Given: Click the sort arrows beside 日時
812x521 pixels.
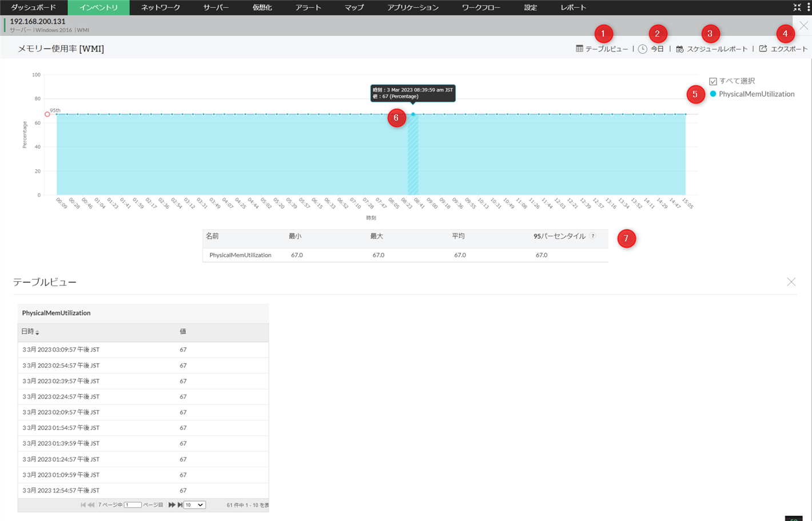Looking at the screenshot, I should tap(37, 332).
